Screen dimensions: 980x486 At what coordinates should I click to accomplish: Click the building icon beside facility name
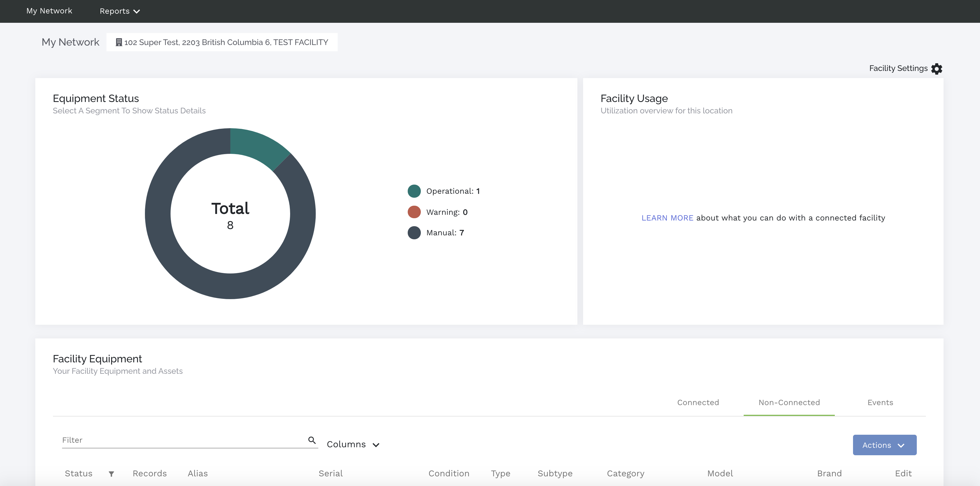119,42
